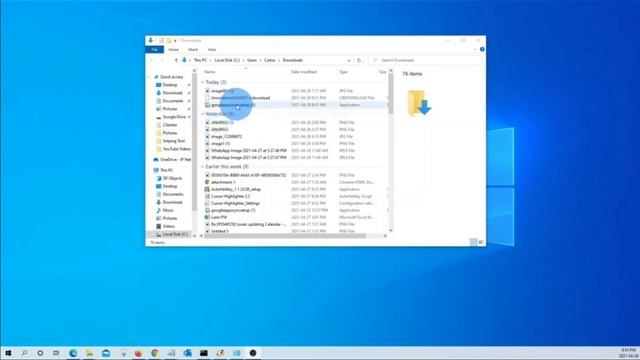
Task: Sort files by the Date modified column
Action: [304, 72]
